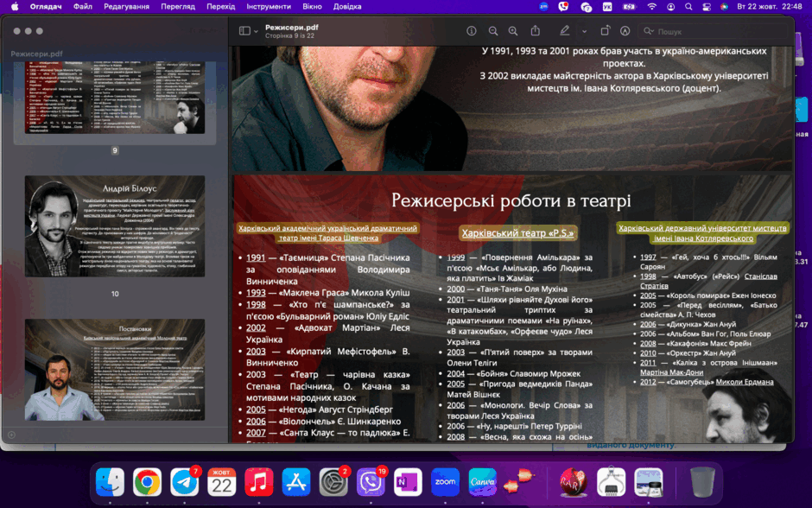The image size is (812, 508).
Task: Open the Мартіна Мак-Дони link
Action: click(x=671, y=371)
